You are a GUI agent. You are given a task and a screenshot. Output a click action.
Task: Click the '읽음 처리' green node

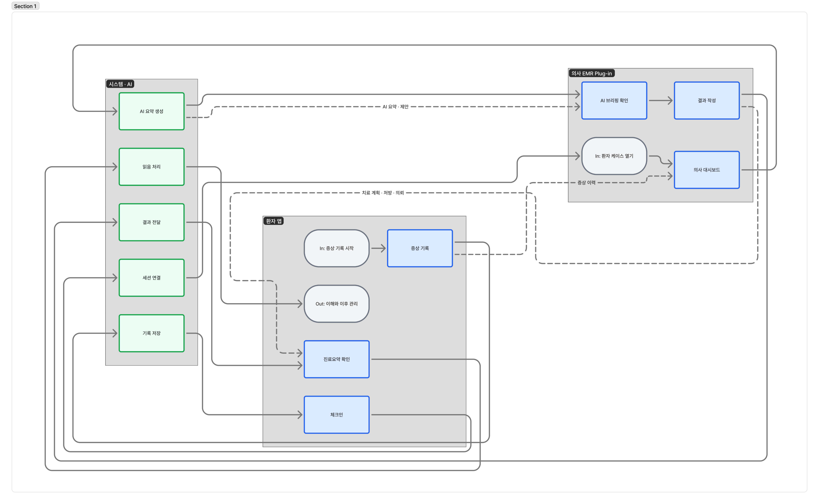pyautogui.click(x=151, y=167)
